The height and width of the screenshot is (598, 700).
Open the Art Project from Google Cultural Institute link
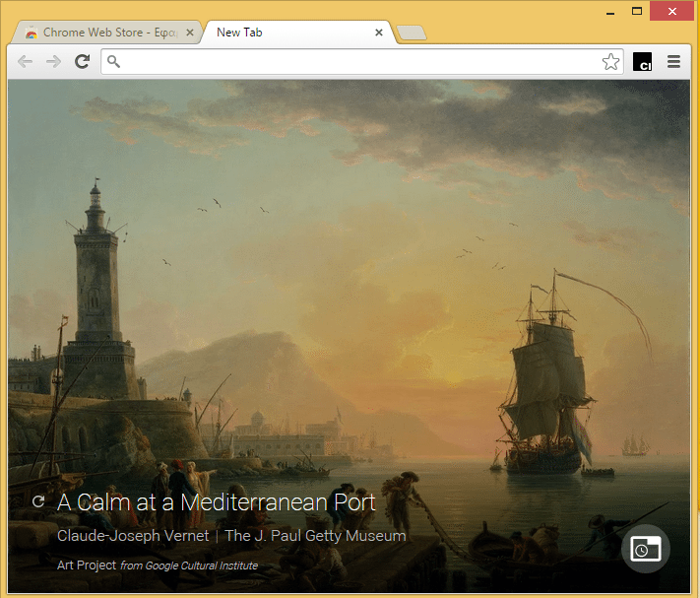[x=158, y=565]
